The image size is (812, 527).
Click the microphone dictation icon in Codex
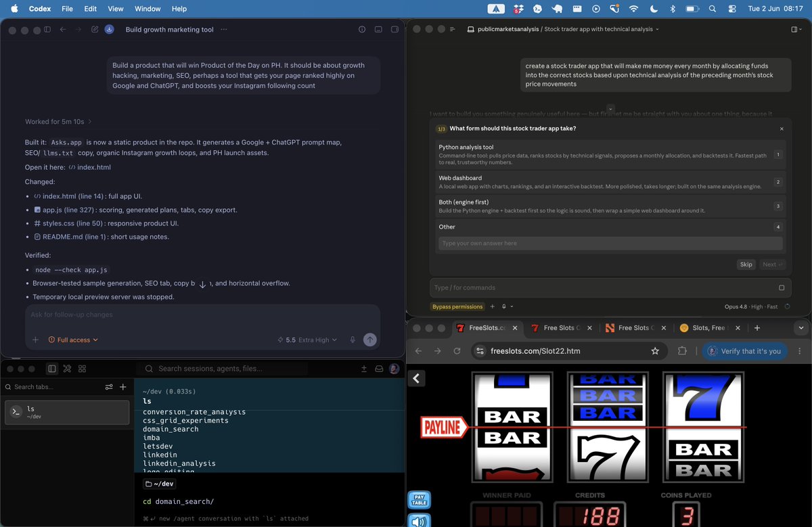[353, 340]
